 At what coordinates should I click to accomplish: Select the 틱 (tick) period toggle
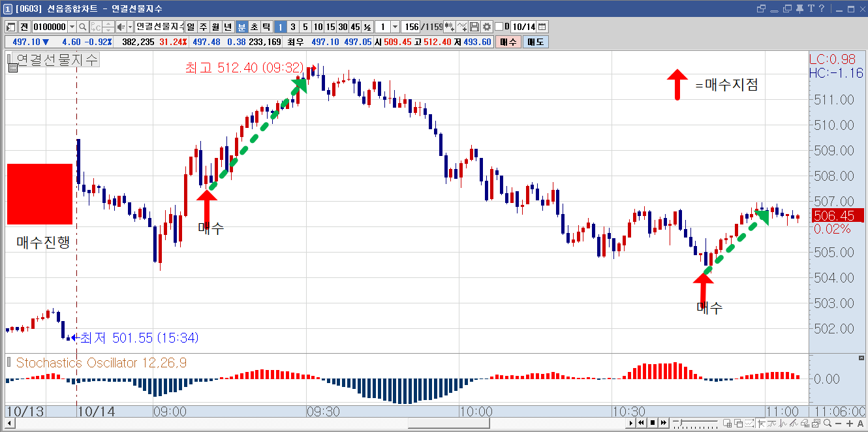[x=266, y=27]
